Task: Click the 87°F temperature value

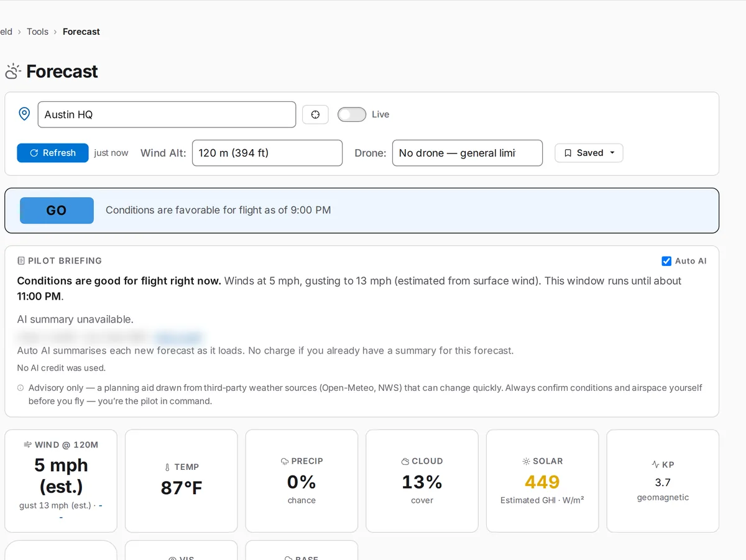Action: tap(182, 488)
